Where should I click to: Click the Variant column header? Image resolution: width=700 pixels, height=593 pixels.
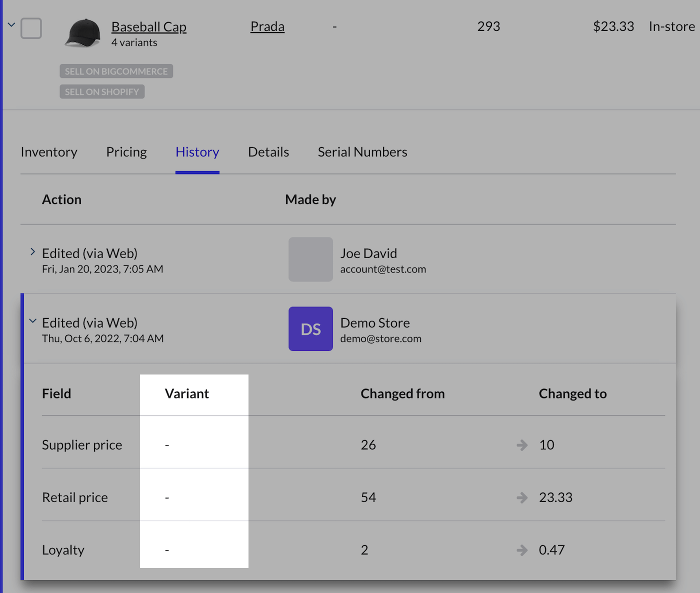coord(187,394)
